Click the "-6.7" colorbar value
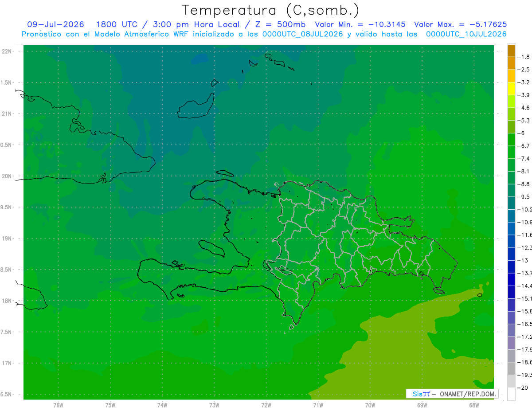Screen dimensions: 532x411 [x=524, y=146]
